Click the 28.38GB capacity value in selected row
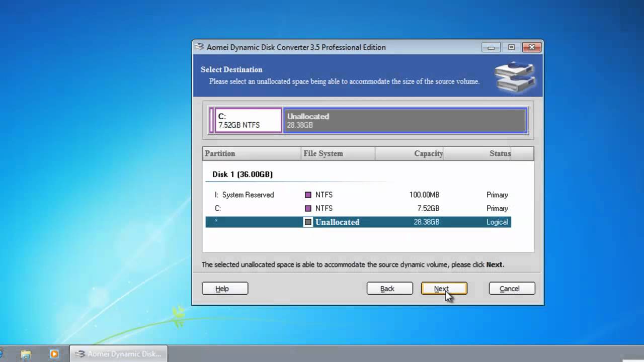Image resolution: width=644 pixels, height=362 pixels. tap(426, 222)
